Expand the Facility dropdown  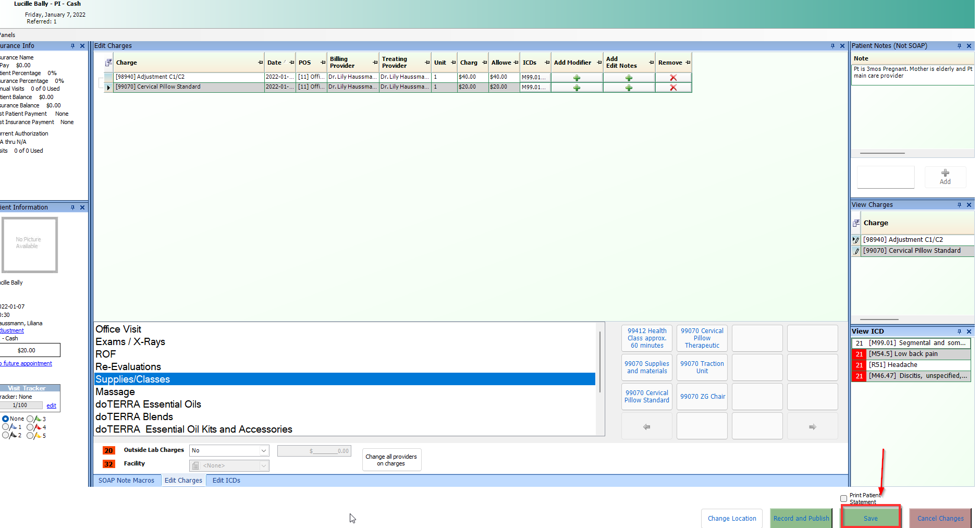click(x=264, y=465)
